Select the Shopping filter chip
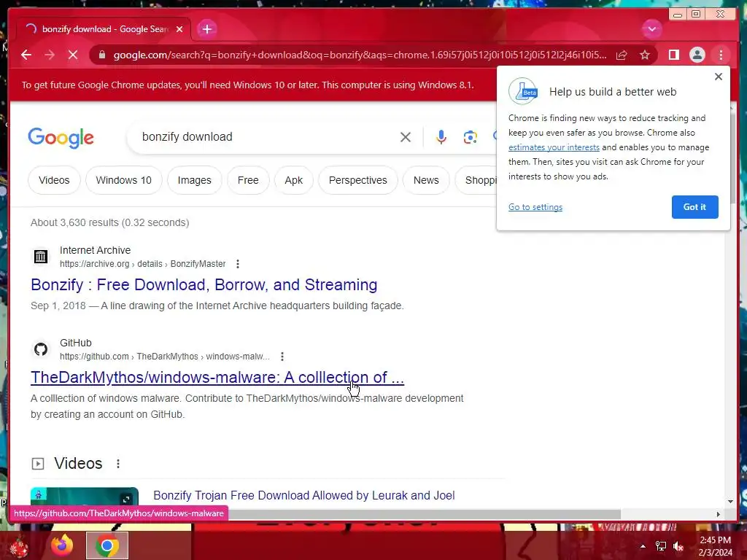Image resolution: width=747 pixels, height=560 pixels. point(476,180)
